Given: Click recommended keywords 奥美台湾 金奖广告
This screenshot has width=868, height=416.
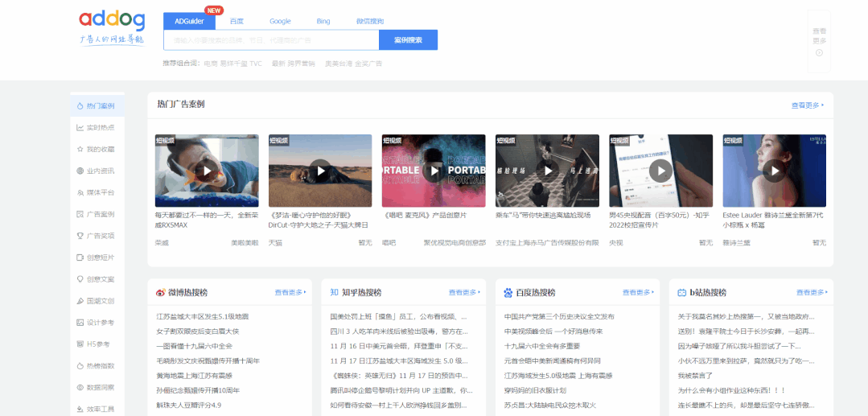Looking at the screenshot, I should pos(353,64).
